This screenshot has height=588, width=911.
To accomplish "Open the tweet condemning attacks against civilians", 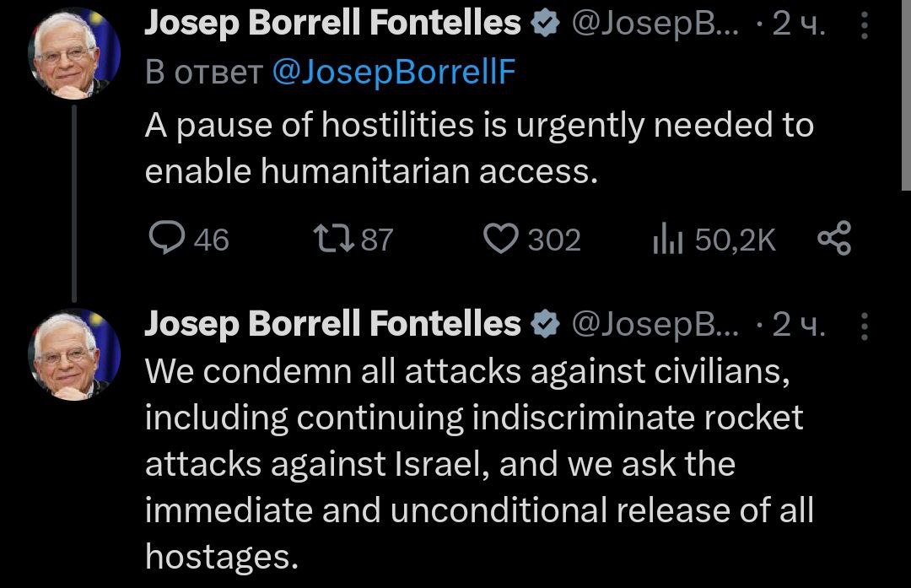I will 472,464.
